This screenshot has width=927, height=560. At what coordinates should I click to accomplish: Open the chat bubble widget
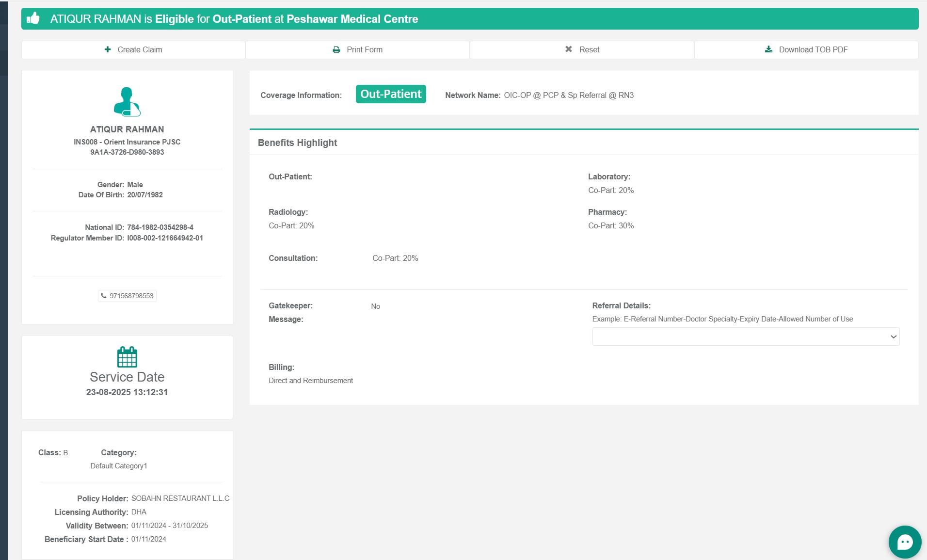point(905,542)
